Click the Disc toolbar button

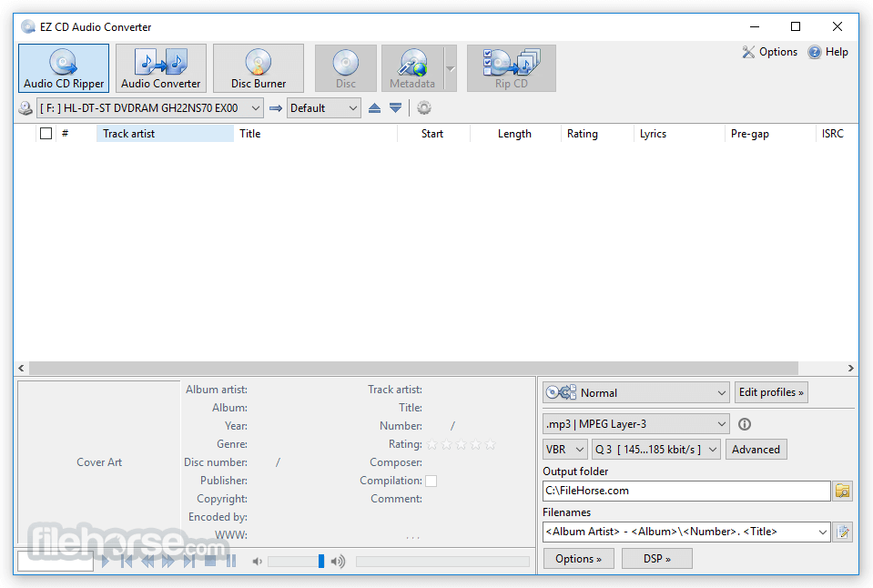coord(346,68)
